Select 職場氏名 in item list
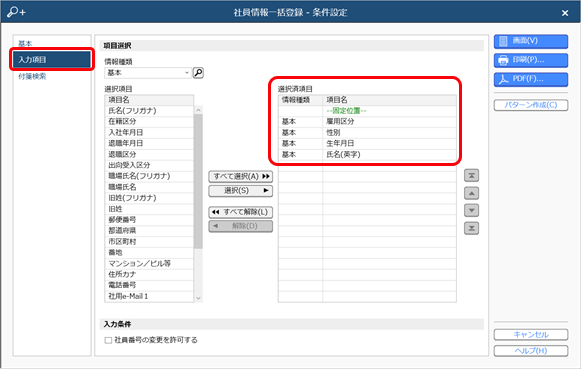 pos(149,187)
